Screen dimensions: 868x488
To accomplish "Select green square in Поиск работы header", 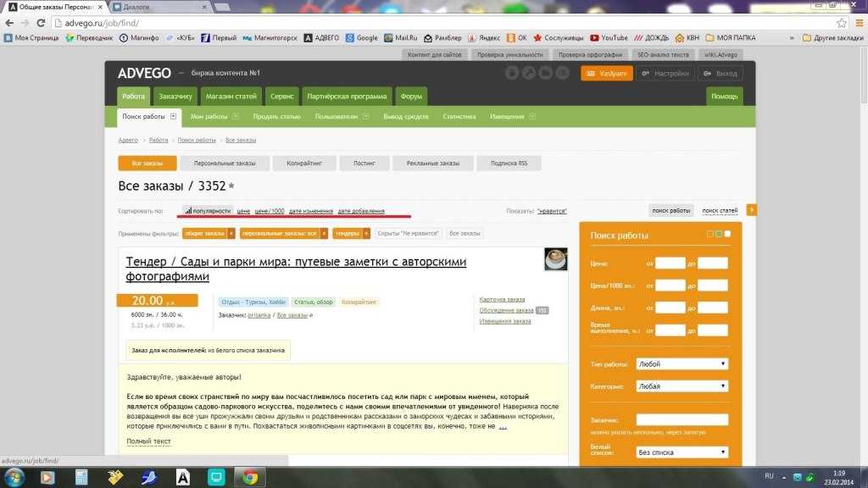I will point(719,234).
